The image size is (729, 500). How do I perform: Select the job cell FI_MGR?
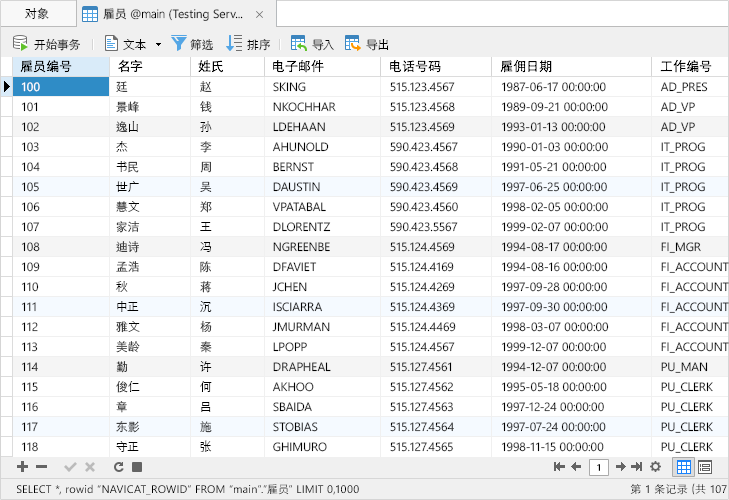coord(690,247)
